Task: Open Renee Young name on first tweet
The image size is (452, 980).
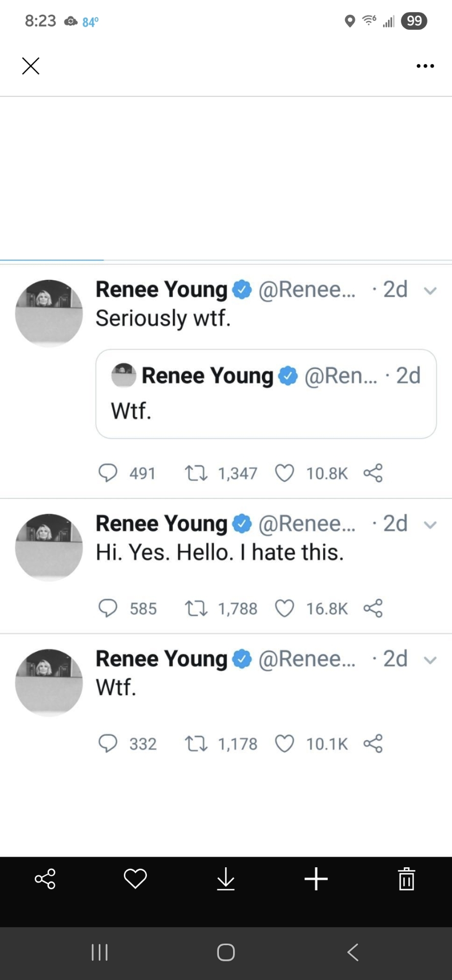Action: [162, 290]
